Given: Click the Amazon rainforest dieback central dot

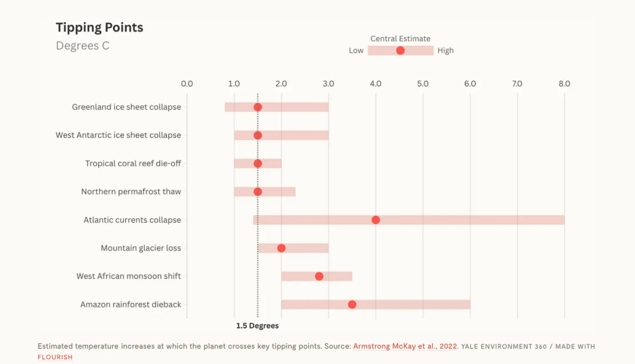Looking at the screenshot, I should click(352, 304).
